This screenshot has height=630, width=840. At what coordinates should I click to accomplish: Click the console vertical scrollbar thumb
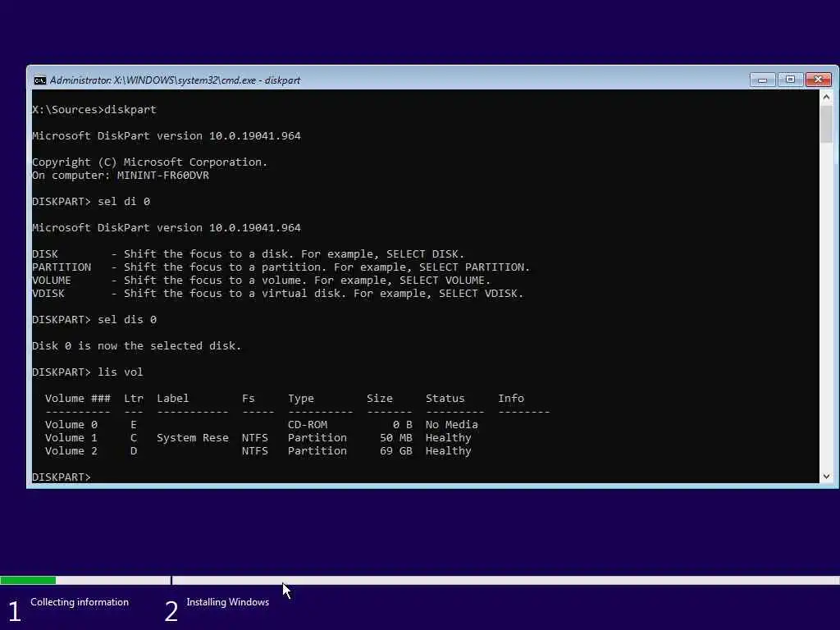[x=826, y=125]
